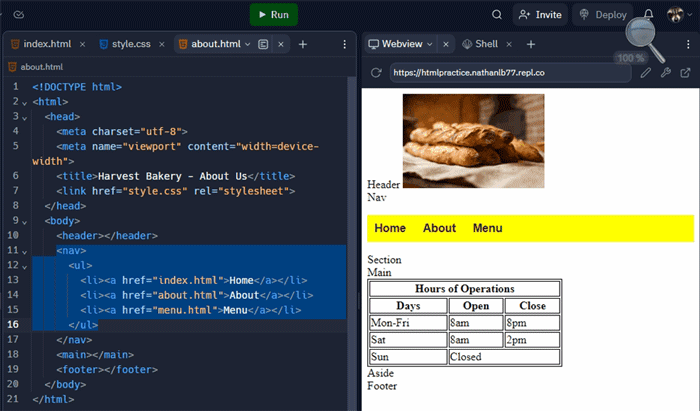Collapse the html tag fold arrow on line 2

click(x=25, y=103)
